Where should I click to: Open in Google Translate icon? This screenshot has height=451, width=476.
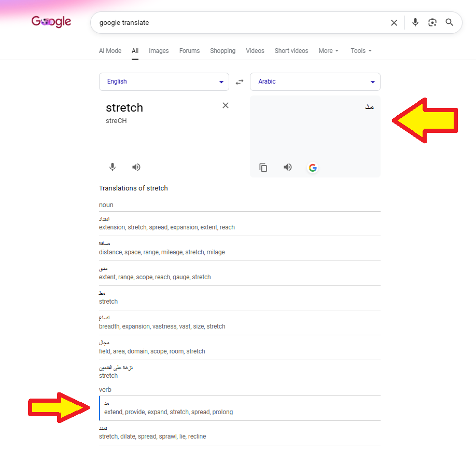pyautogui.click(x=313, y=168)
